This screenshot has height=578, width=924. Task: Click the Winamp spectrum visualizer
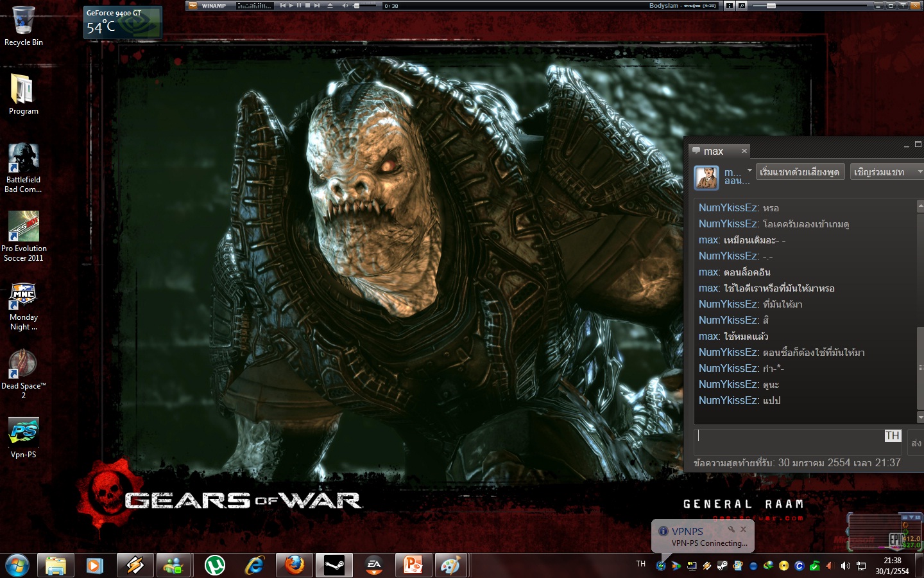pos(255,6)
